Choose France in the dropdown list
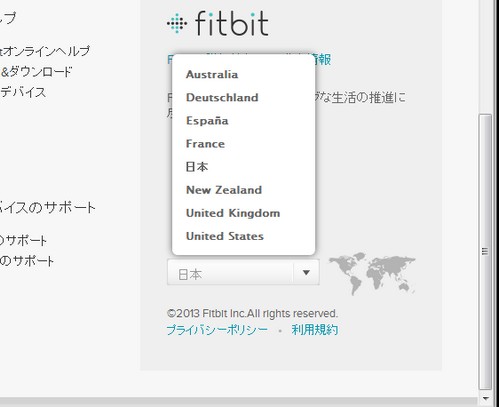 205,144
